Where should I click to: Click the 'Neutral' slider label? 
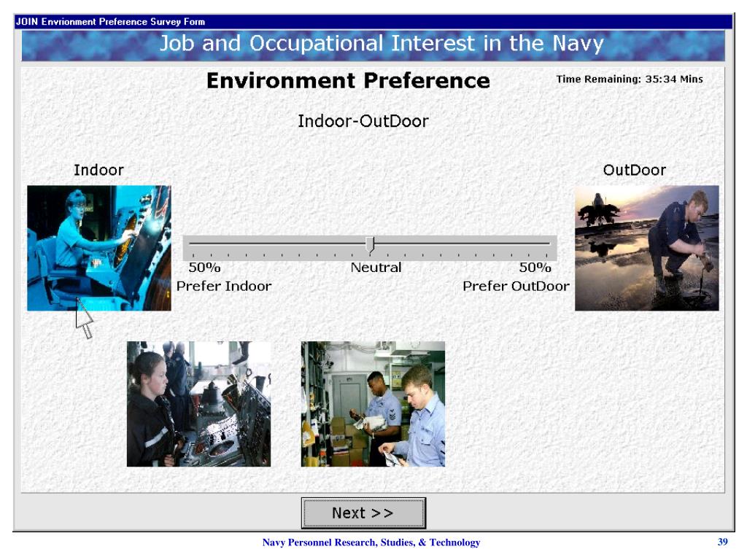pos(376,268)
